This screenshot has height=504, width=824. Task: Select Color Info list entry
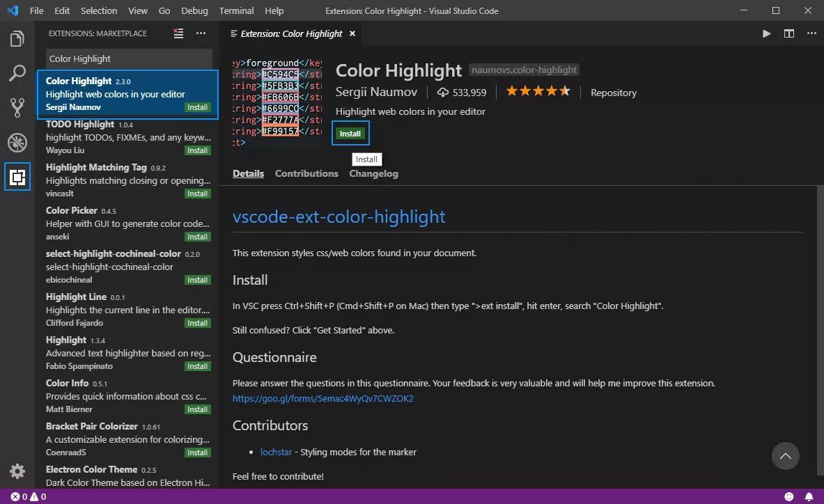[x=127, y=396]
